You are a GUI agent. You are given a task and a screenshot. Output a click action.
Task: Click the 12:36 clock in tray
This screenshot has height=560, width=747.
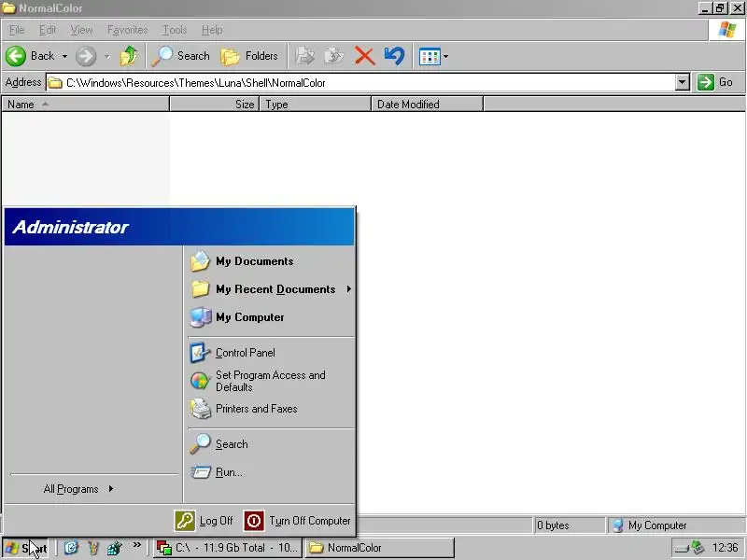726,548
